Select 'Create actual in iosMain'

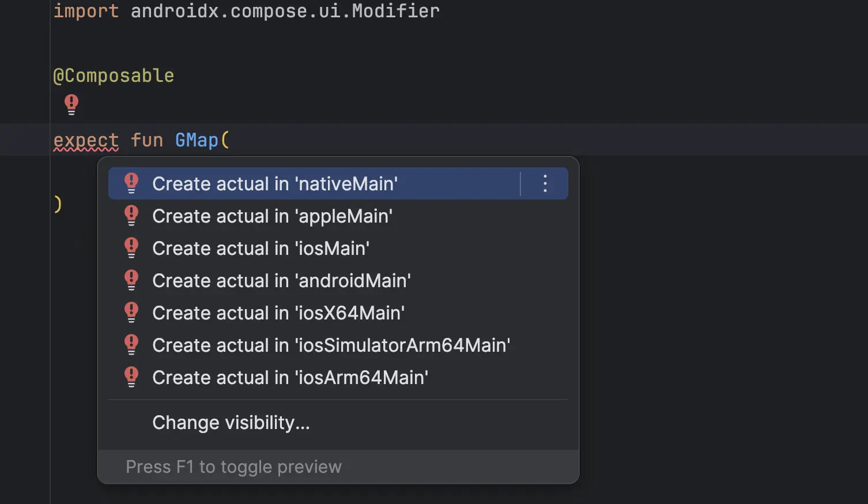pyautogui.click(x=261, y=248)
